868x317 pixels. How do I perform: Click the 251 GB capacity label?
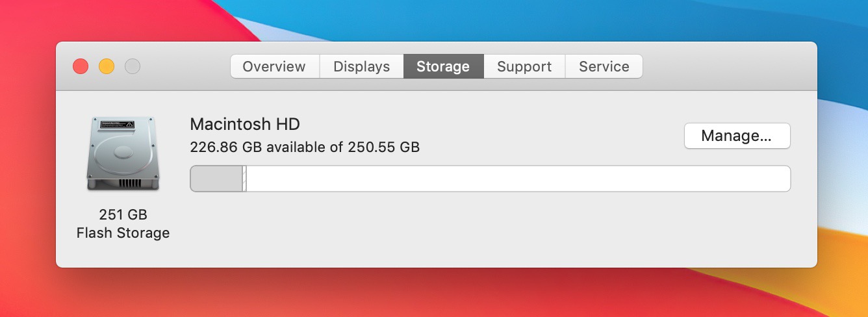(x=123, y=214)
